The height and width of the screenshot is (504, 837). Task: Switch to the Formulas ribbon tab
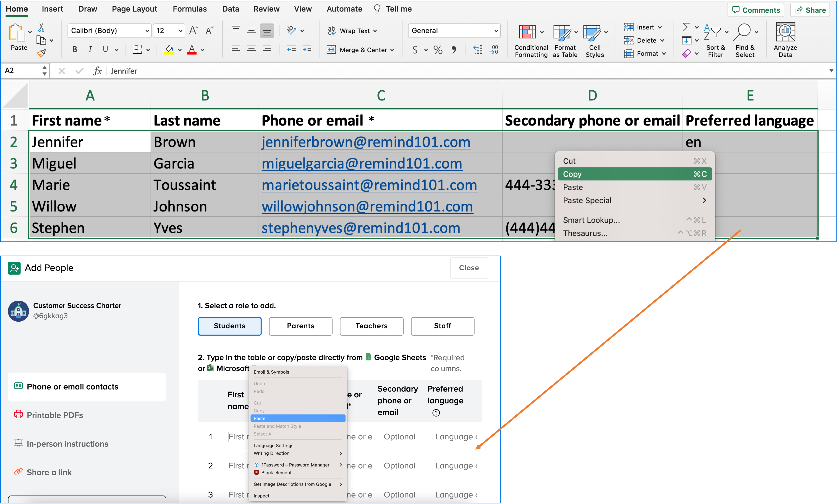[190, 9]
